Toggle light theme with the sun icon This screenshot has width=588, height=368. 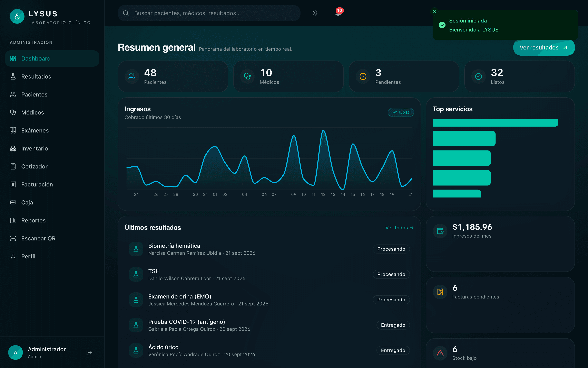(x=315, y=13)
